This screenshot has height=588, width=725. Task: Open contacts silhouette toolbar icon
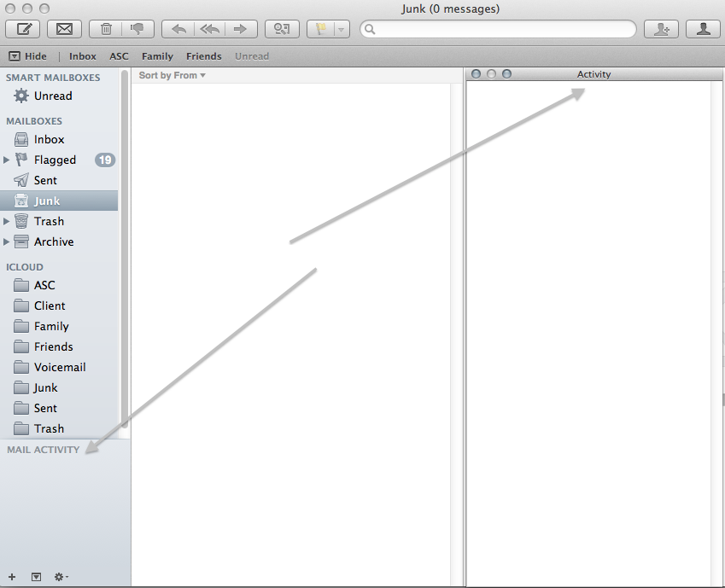coord(703,29)
